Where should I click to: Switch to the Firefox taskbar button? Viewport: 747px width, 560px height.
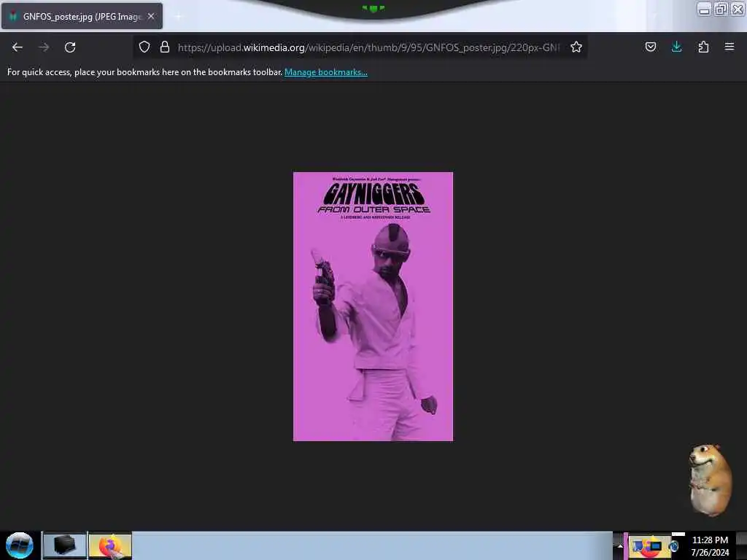pyautogui.click(x=110, y=545)
